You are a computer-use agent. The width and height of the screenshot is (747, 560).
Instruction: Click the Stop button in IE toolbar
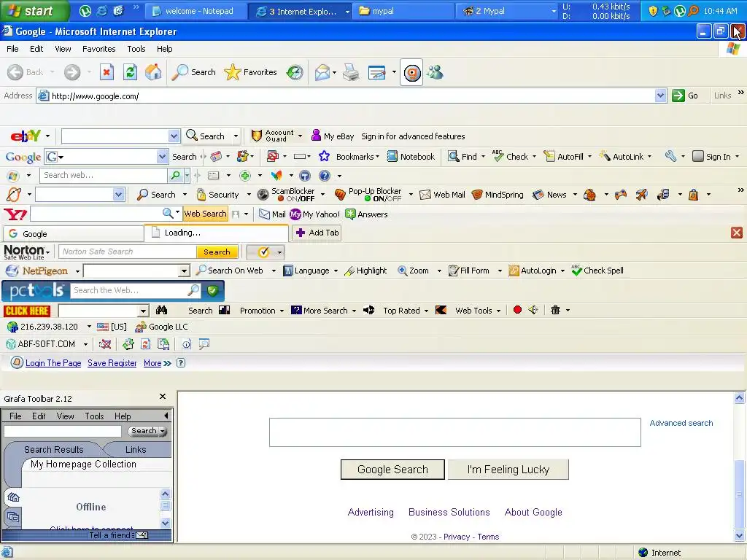[107, 72]
